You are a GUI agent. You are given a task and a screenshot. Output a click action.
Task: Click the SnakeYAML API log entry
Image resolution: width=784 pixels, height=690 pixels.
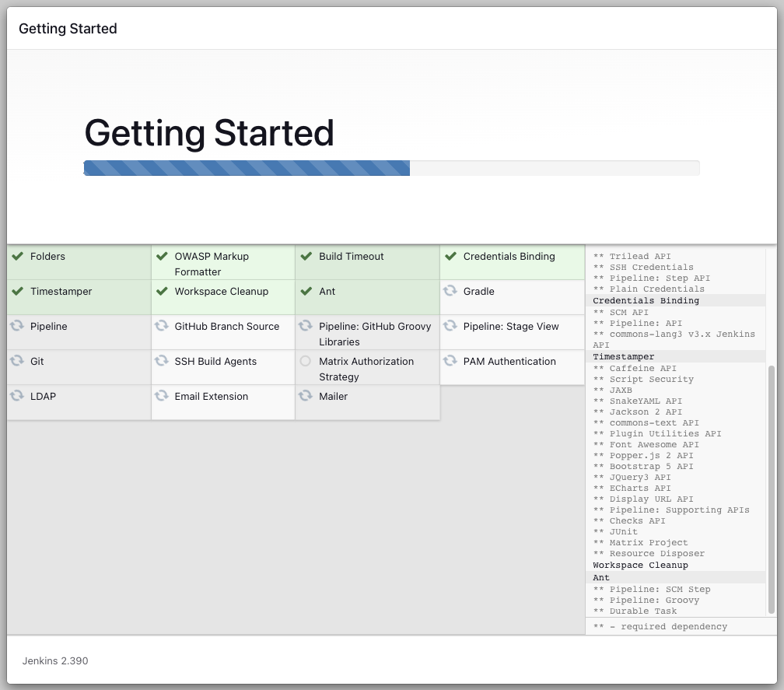tap(638, 401)
